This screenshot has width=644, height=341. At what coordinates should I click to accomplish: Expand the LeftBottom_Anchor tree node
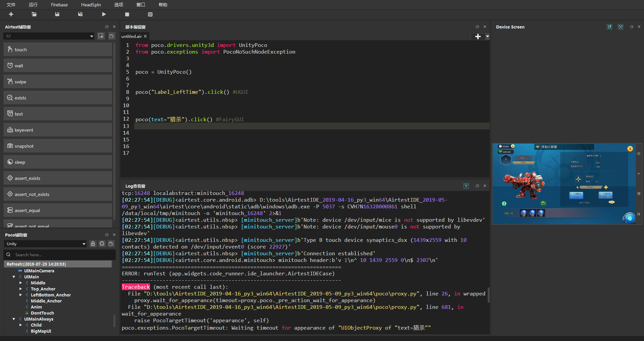pyautogui.click(x=20, y=295)
